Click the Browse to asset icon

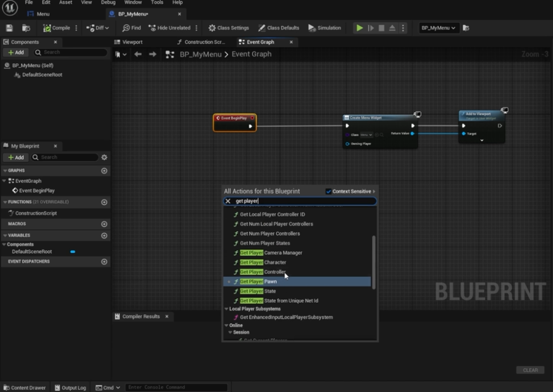26,28
